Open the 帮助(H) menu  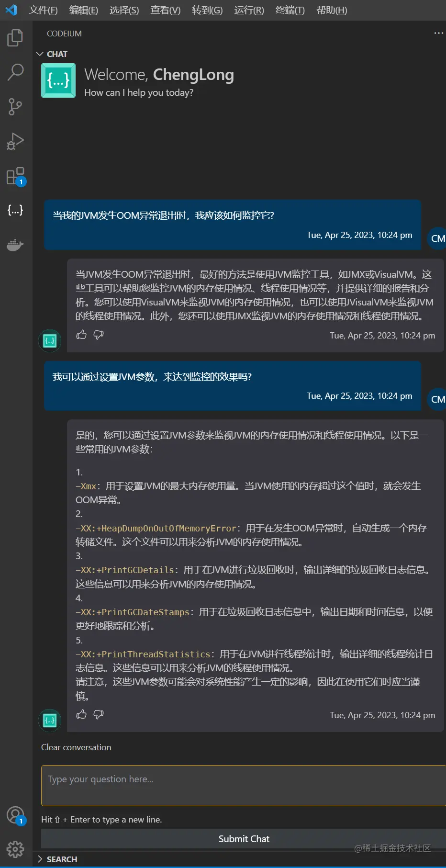(332, 10)
